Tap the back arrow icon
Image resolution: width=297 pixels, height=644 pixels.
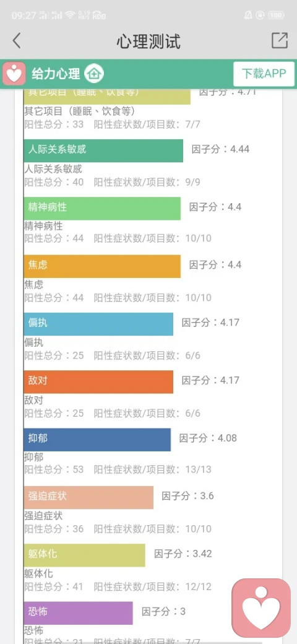[17, 41]
